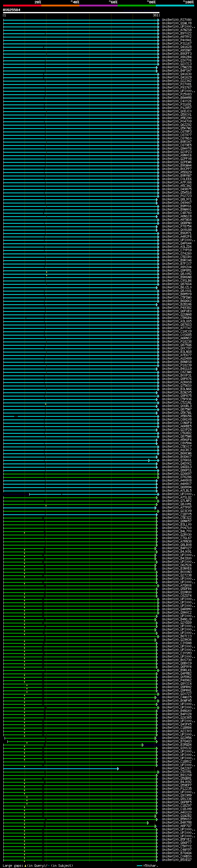The width and height of the screenshot is (197, 868).
Task: Open hit UniRef100_B9T0Z2
Action: point(176,33)
